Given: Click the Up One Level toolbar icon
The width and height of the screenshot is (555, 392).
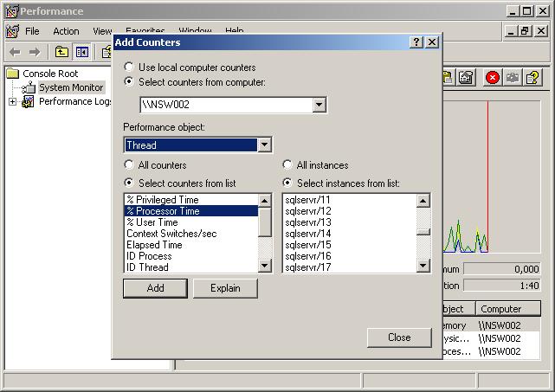Looking at the screenshot, I should point(63,52).
